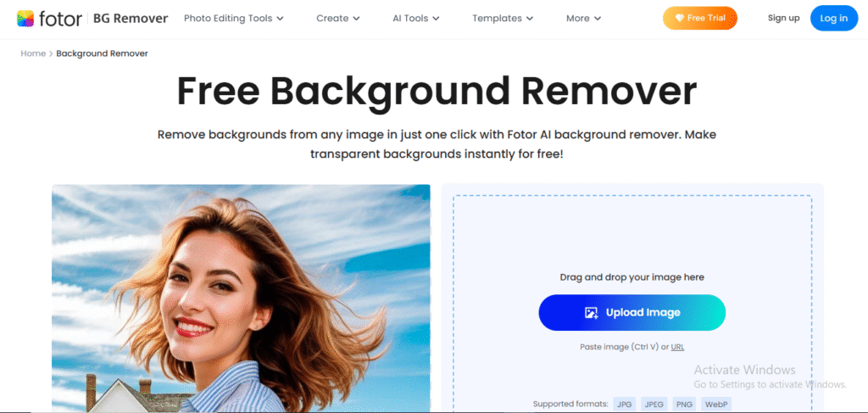Open the Photo Editing Tools menu
This screenshot has width=868, height=413.
click(234, 19)
